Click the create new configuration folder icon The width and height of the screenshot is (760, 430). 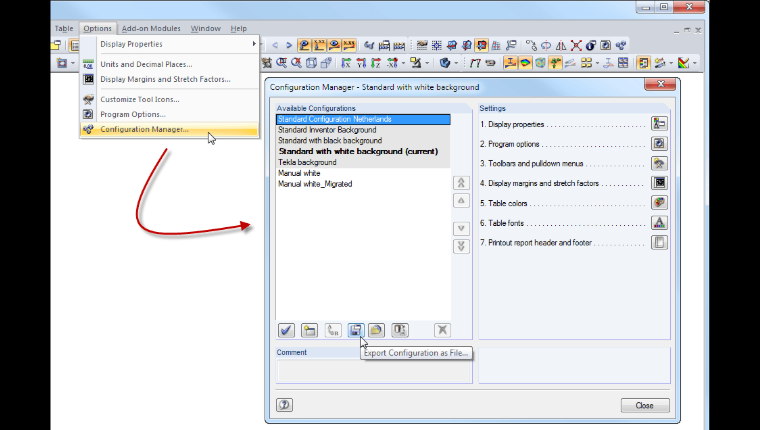point(309,330)
